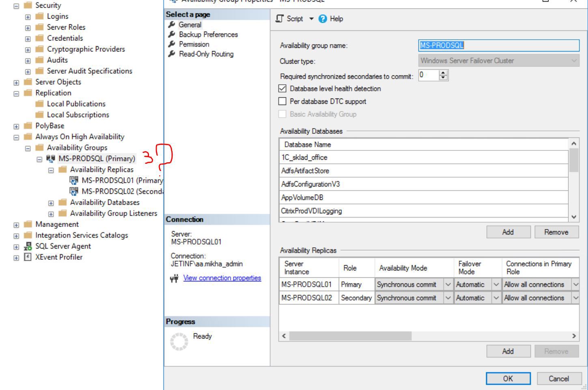
Task: Increase required synchronized secondaries with up arrow
Action: [443, 73]
